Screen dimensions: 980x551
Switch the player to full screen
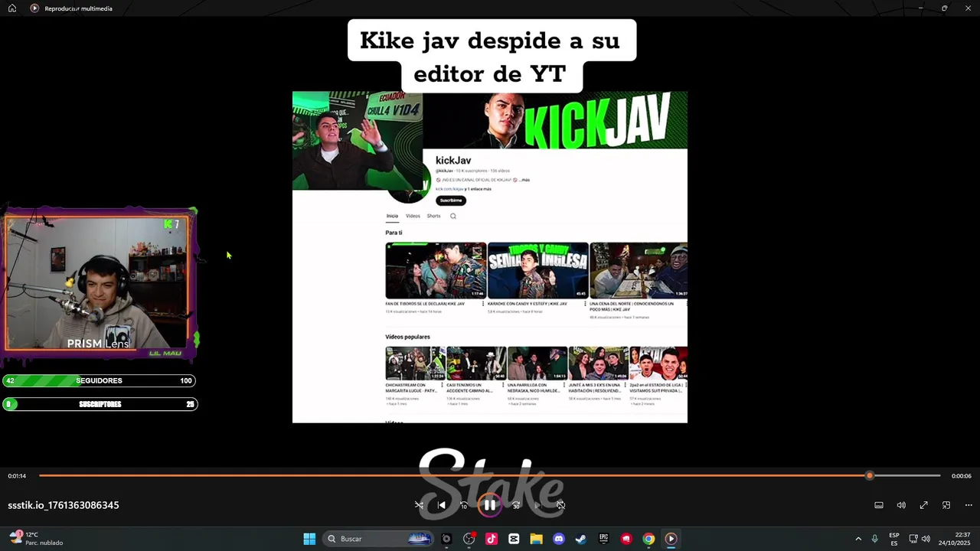(924, 505)
